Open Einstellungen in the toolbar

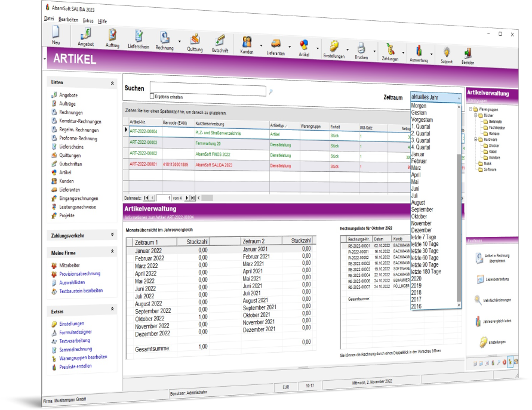point(334,48)
